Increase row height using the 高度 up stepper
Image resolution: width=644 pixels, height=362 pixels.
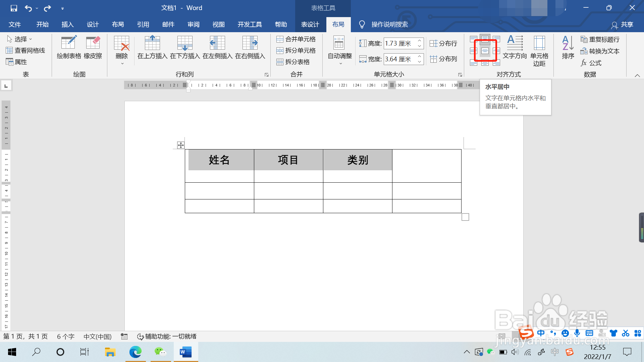click(419, 41)
